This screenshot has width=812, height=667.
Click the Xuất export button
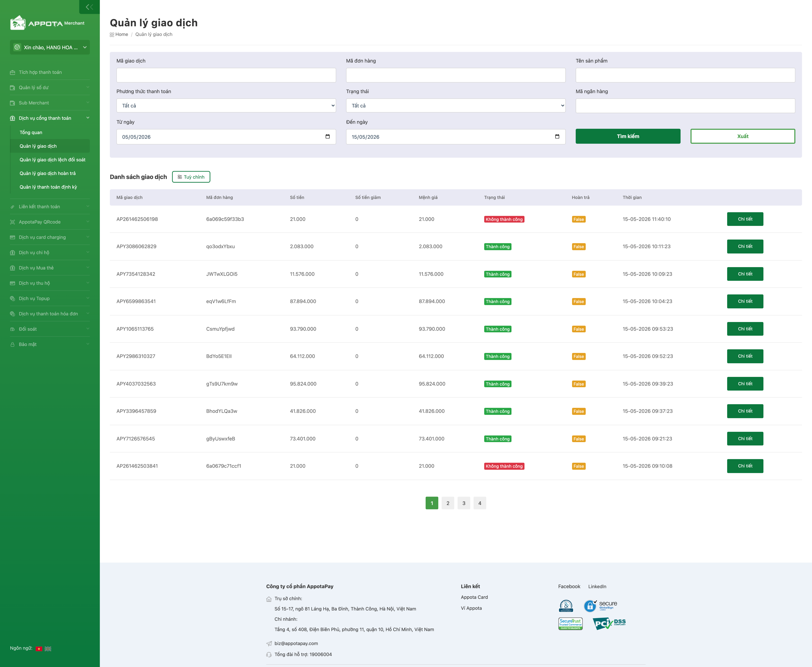click(x=742, y=136)
